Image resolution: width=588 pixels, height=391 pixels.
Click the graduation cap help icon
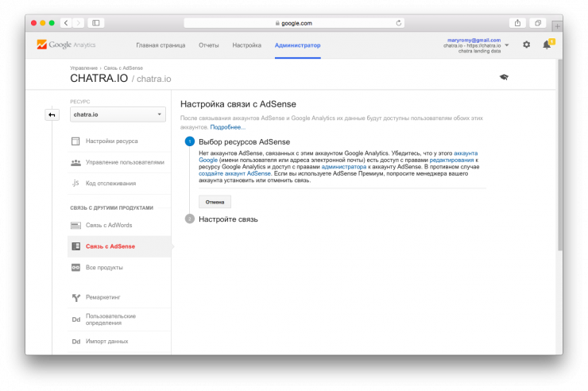[x=504, y=77]
